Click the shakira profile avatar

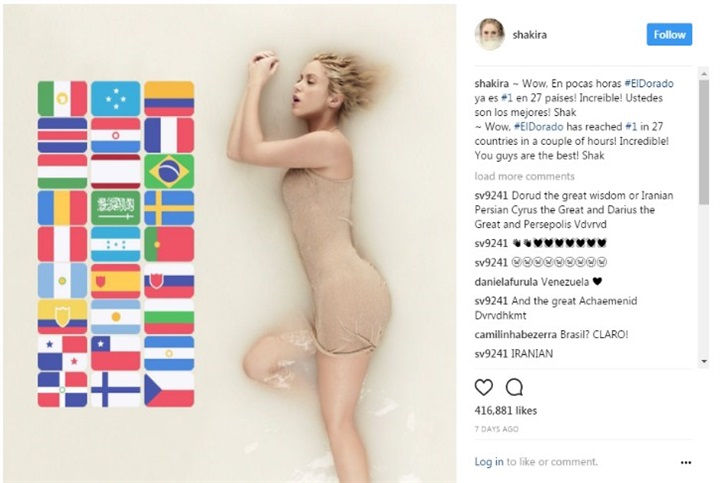tap(489, 34)
